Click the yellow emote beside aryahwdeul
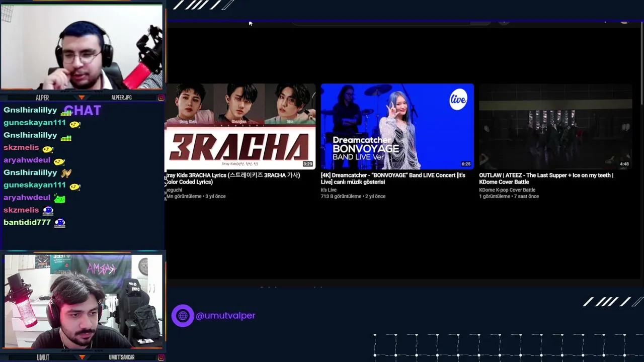Screen dimensions: 644x362 point(59,161)
